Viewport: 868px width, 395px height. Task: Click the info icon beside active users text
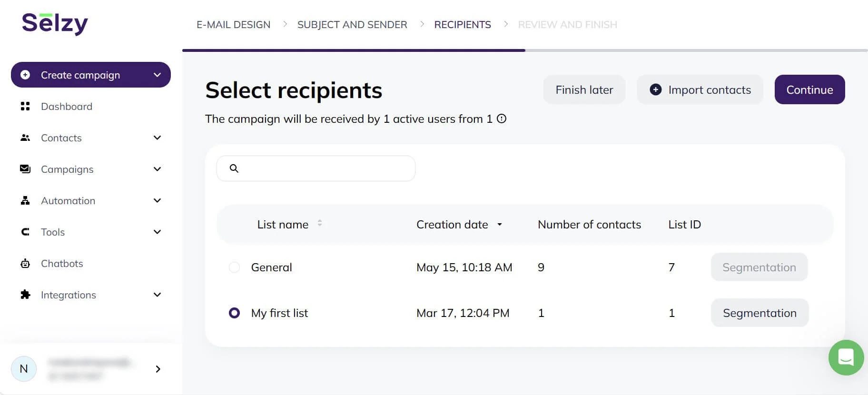click(502, 118)
